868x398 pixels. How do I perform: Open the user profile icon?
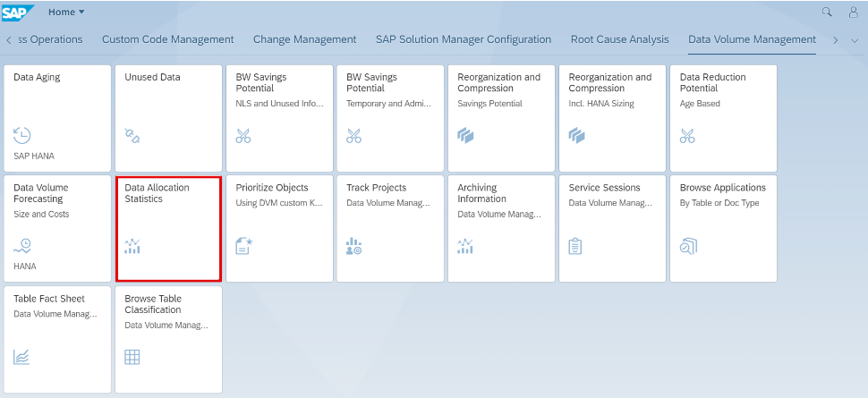coord(853,12)
